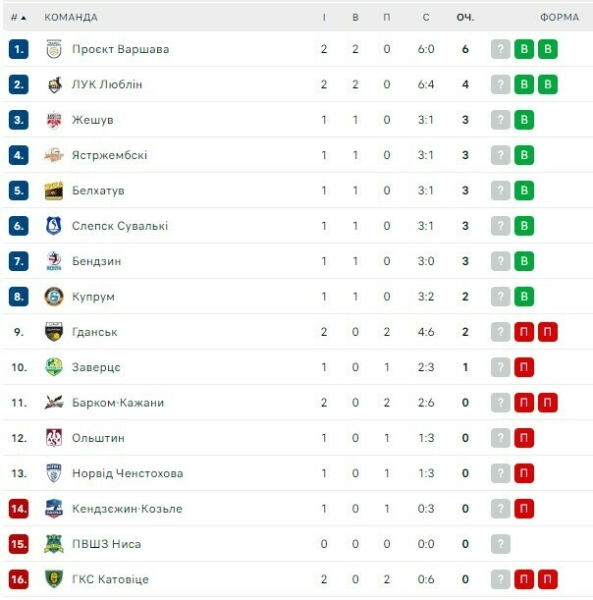The image size is (593, 600).
Task: Open Барком-Кажани team name link
Action: [118, 403]
